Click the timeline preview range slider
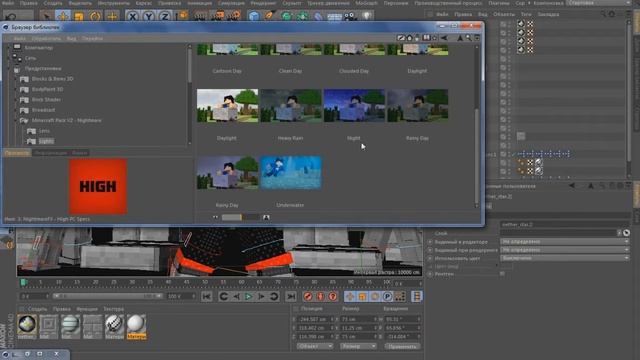640x360 pixels. pyautogui.click(x=107, y=296)
